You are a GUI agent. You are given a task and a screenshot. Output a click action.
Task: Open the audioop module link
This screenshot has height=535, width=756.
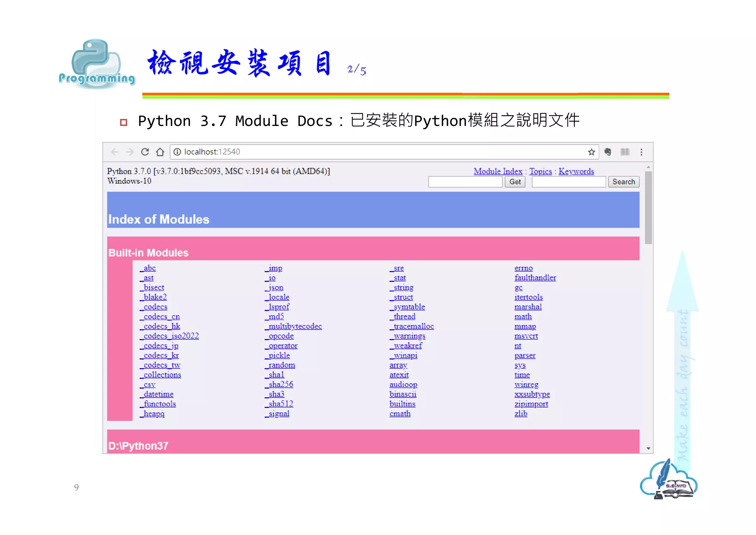403,385
